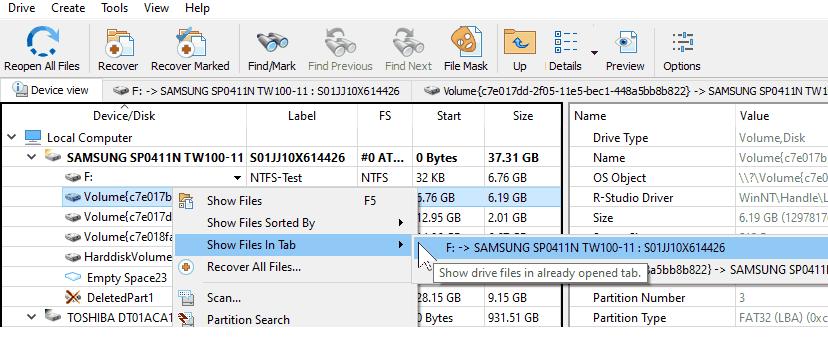Open the dropdown arrow on F: row
Viewport: 828px width, 362px height.
coord(238,178)
